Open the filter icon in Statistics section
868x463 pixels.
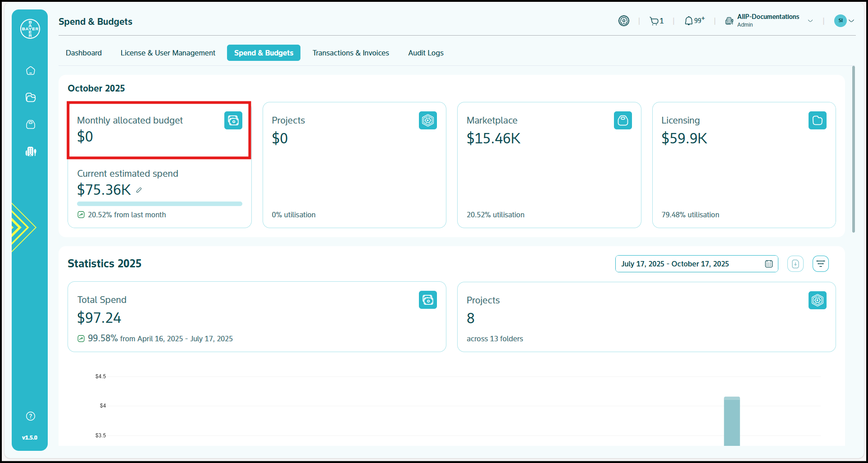click(x=820, y=264)
